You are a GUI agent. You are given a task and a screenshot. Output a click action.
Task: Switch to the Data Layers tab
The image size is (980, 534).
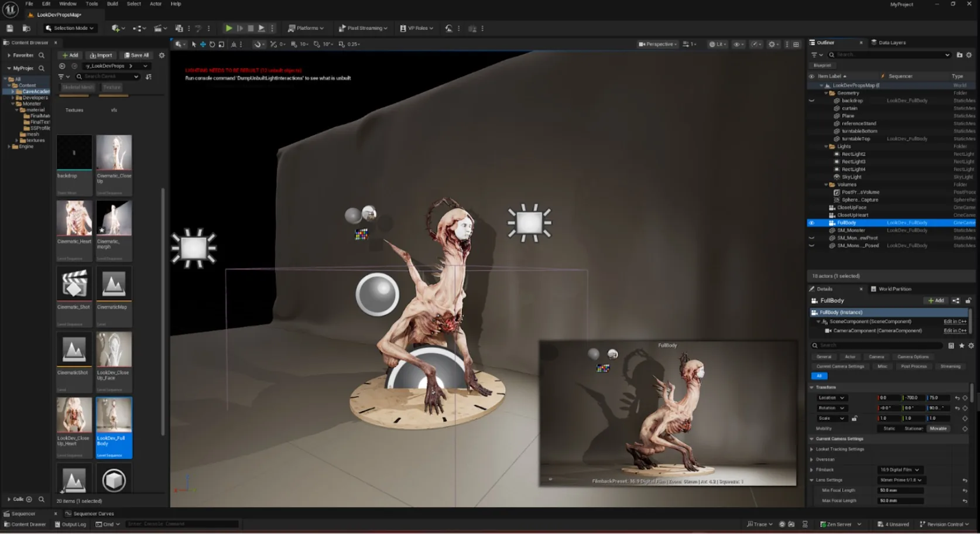(x=892, y=42)
